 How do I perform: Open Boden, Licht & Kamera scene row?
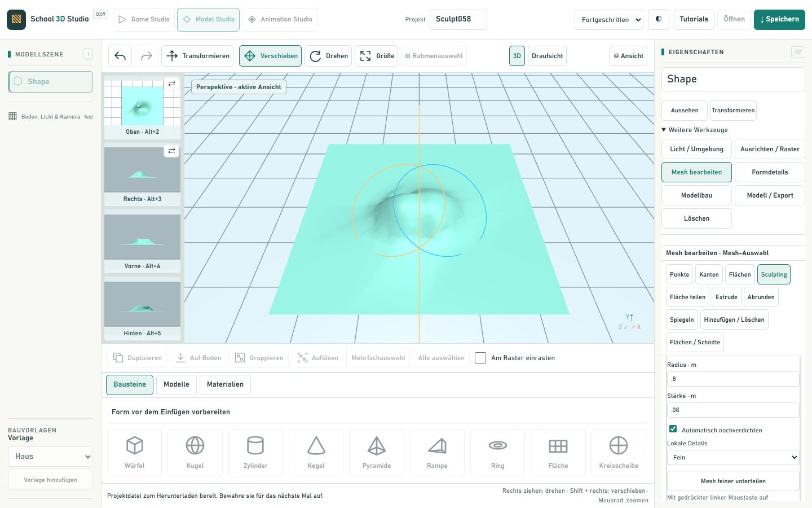(x=51, y=117)
